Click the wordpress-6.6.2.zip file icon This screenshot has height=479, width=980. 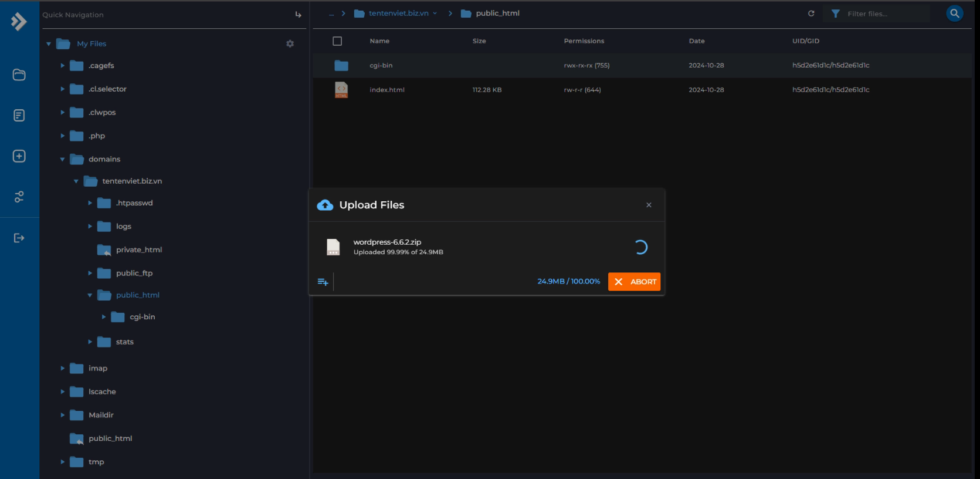pyautogui.click(x=333, y=247)
